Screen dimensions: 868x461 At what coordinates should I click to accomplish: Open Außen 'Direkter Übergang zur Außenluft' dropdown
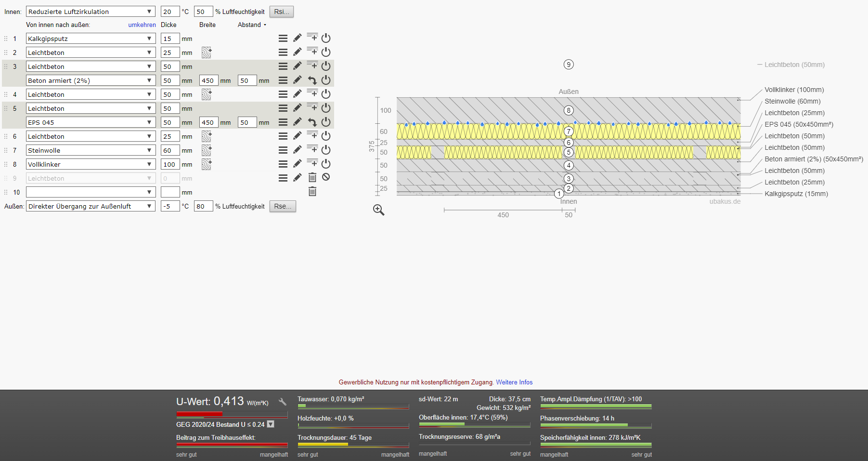coord(91,206)
